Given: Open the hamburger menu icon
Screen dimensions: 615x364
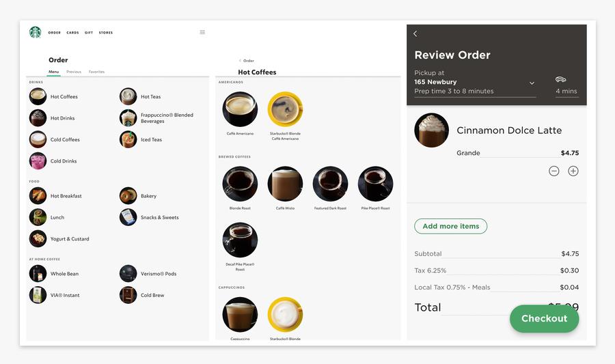Looking at the screenshot, I should click(202, 32).
